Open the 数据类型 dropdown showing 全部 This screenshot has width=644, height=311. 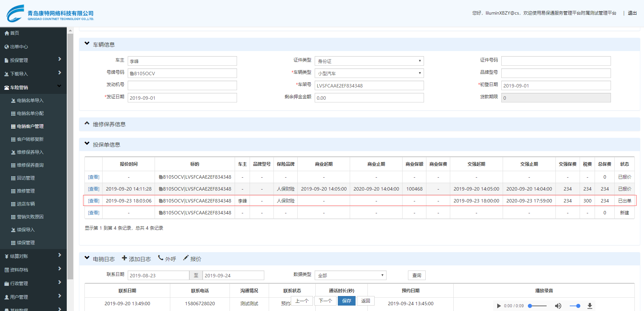[350, 275]
